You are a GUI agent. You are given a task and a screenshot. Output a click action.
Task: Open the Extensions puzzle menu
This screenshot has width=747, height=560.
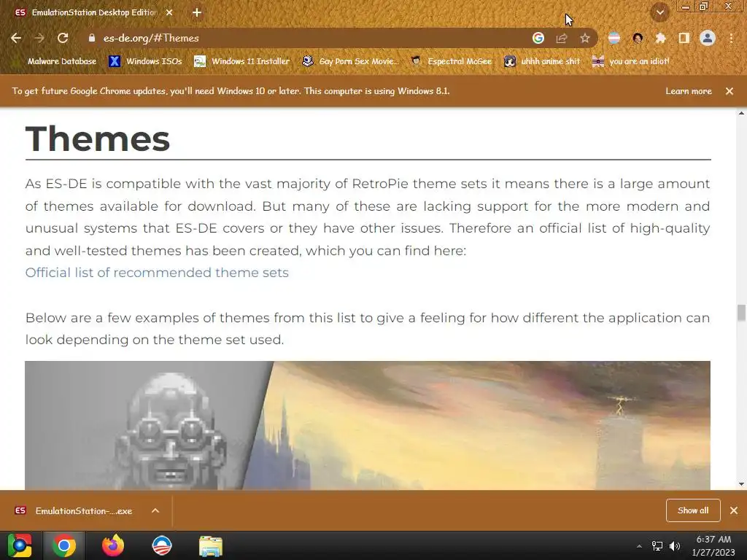pyautogui.click(x=660, y=38)
